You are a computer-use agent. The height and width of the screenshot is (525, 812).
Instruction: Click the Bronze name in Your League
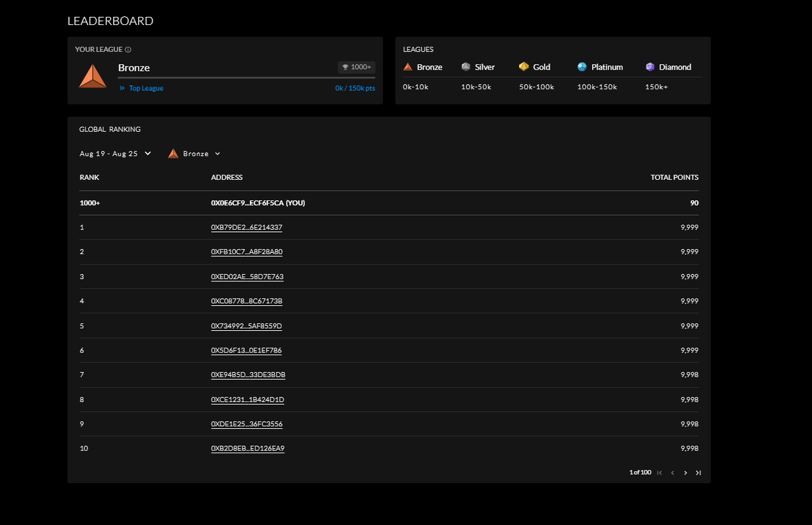134,68
